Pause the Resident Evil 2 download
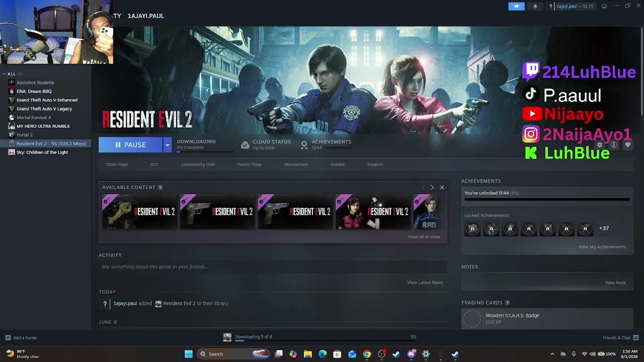 (130, 145)
